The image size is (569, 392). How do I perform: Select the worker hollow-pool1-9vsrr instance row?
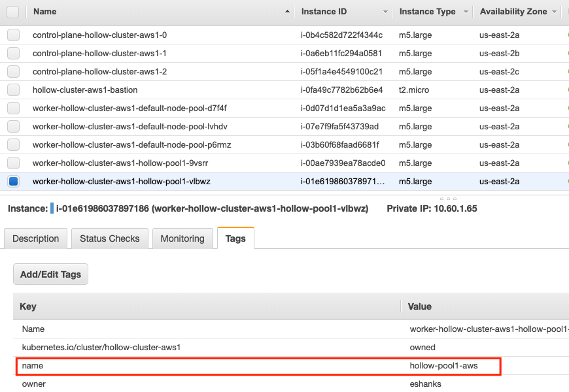pyautogui.click(x=120, y=163)
